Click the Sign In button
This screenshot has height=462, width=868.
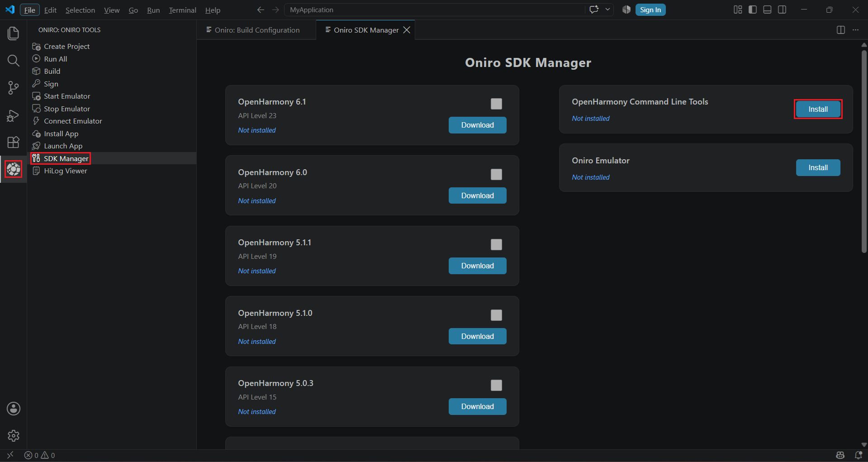point(650,10)
